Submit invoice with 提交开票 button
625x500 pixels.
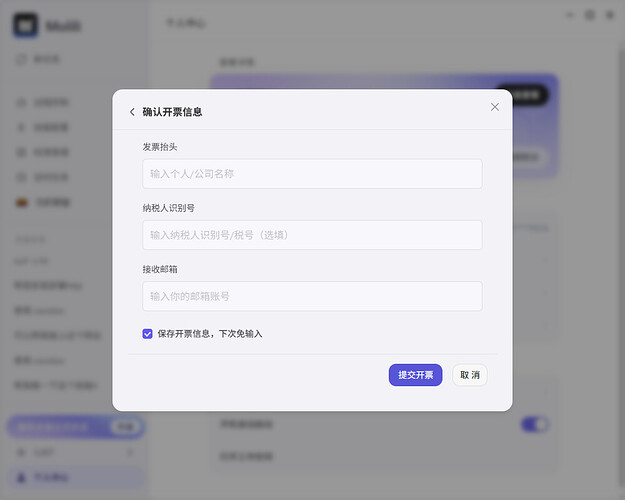point(415,375)
